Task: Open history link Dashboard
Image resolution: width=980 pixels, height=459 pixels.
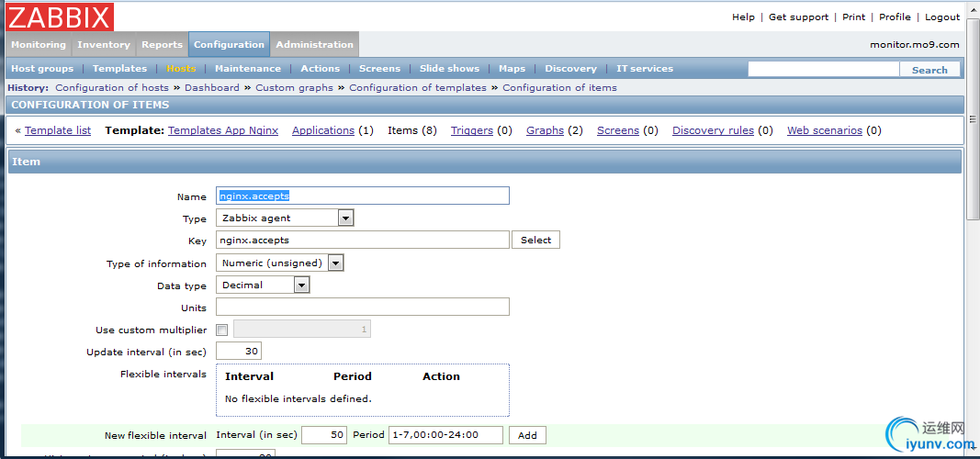Action: 212,87
